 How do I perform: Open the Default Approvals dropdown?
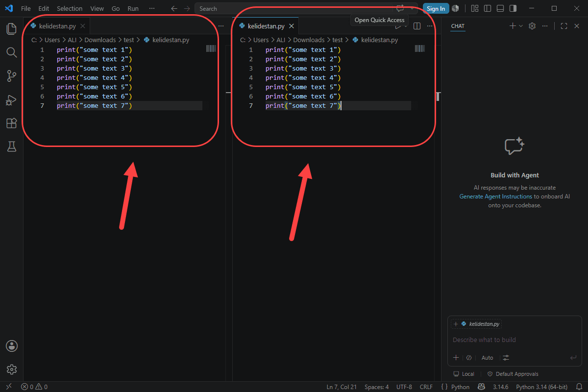coord(513,374)
